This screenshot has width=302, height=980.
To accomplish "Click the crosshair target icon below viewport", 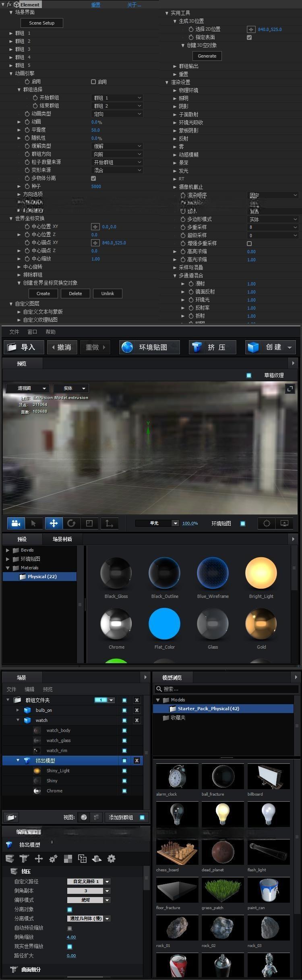I will (267, 523).
